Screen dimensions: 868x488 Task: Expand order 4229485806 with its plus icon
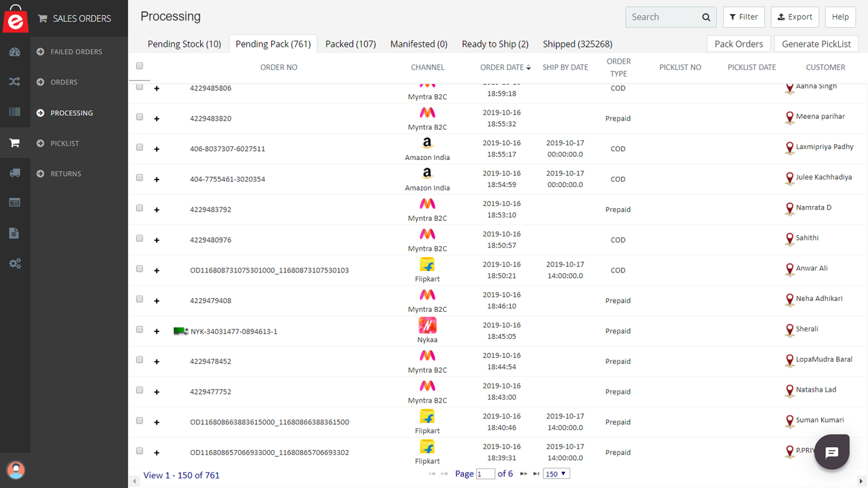pyautogui.click(x=157, y=88)
